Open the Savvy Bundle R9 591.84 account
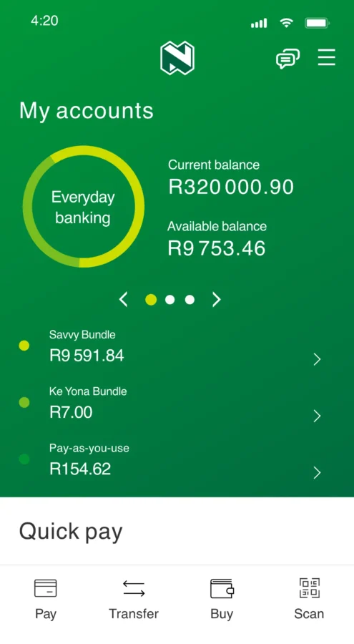This screenshot has height=644, width=354. tap(170, 347)
